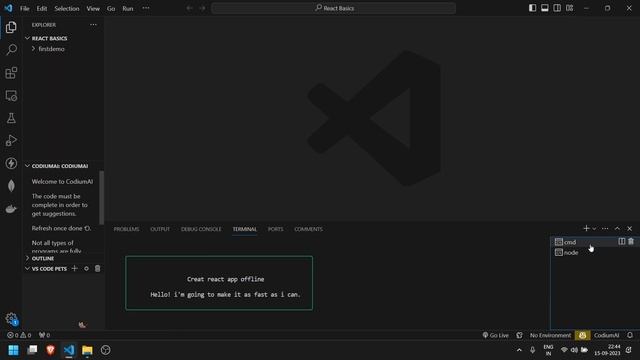Open the Explorer view in activity bar
This screenshot has width=640, height=360.
[x=11, y=27]
